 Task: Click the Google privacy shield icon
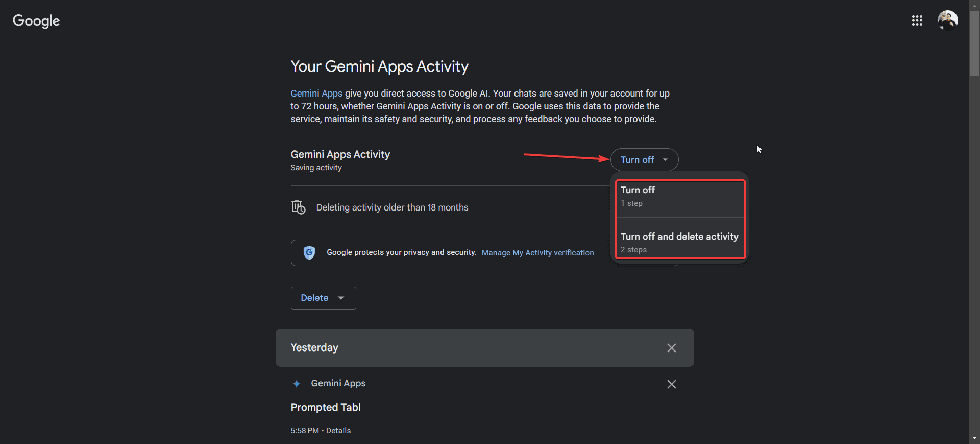click(x=309, y=252)
